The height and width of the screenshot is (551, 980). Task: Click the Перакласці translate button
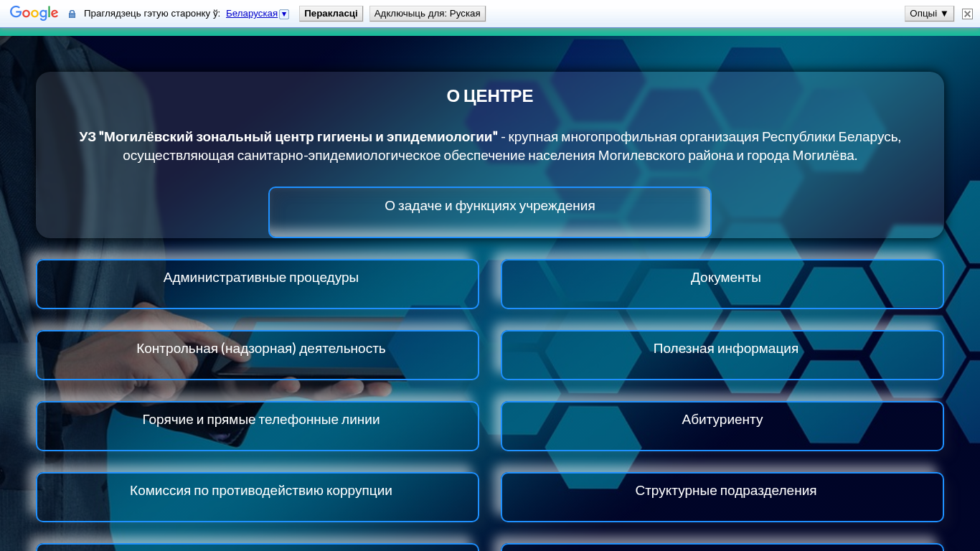(331, 14)
